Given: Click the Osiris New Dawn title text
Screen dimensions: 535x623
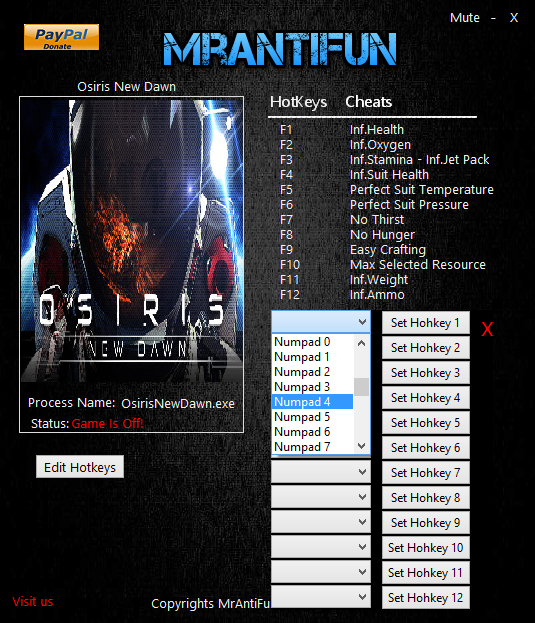Looking at the screenshot, I should click(126, 87).
